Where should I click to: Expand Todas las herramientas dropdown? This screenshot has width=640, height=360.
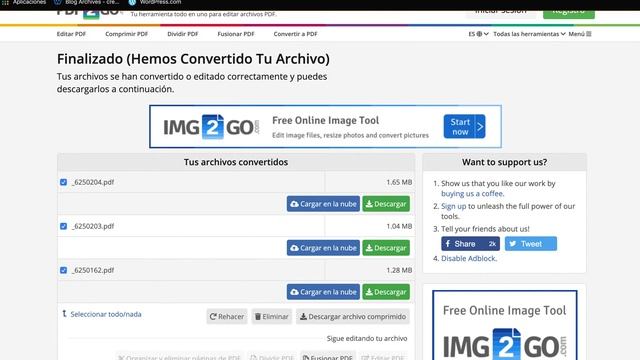529,34
